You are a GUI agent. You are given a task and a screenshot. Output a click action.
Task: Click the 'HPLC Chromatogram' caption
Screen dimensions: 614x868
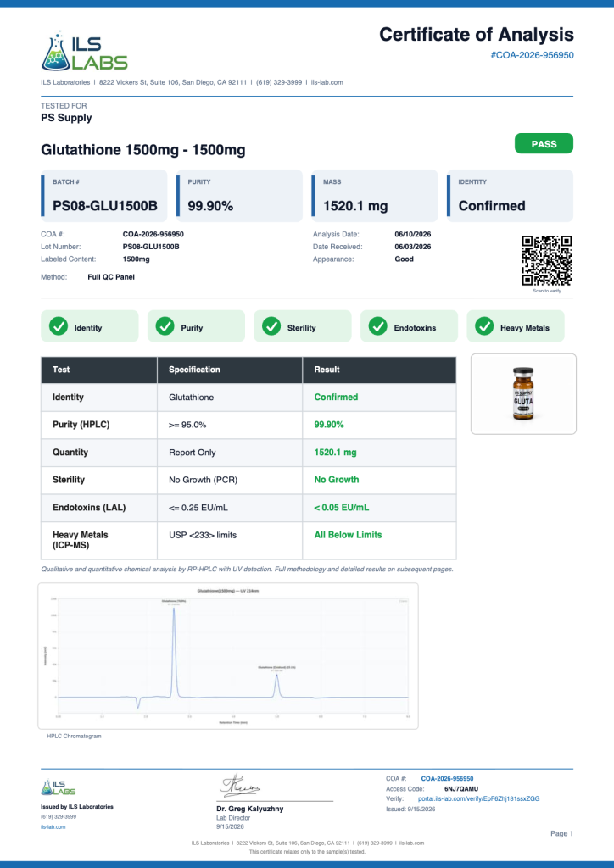[74, 737]
